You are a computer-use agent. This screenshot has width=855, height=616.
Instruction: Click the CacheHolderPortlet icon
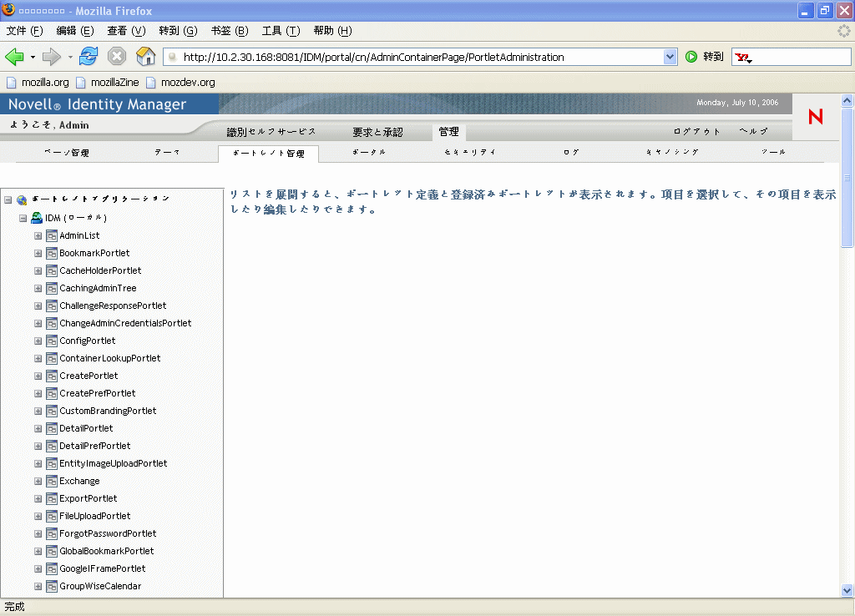pos(52,271)
